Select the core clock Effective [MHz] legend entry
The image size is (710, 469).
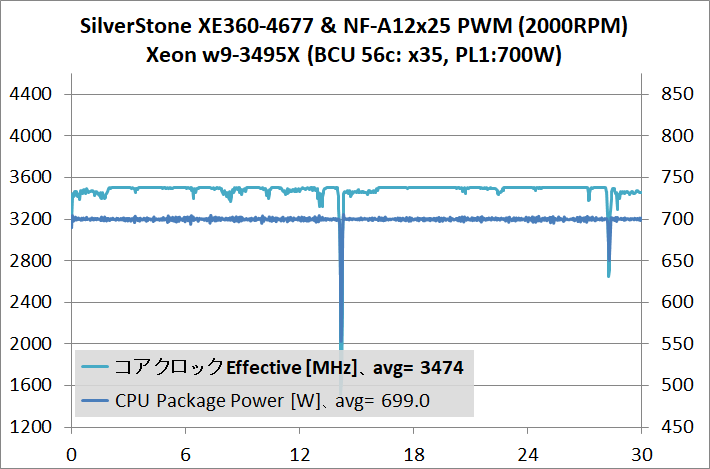[273, 367]
